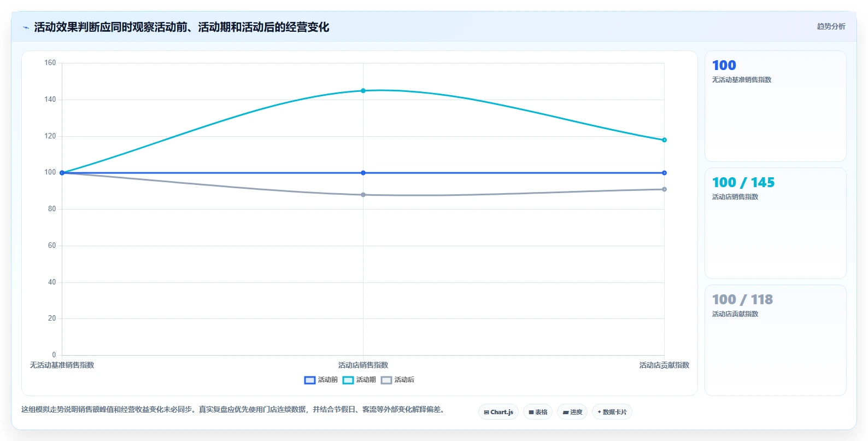The width and height of the screenshot is (868, 441).
Task: Select the 进度 chip
Action: coord(572,412)
